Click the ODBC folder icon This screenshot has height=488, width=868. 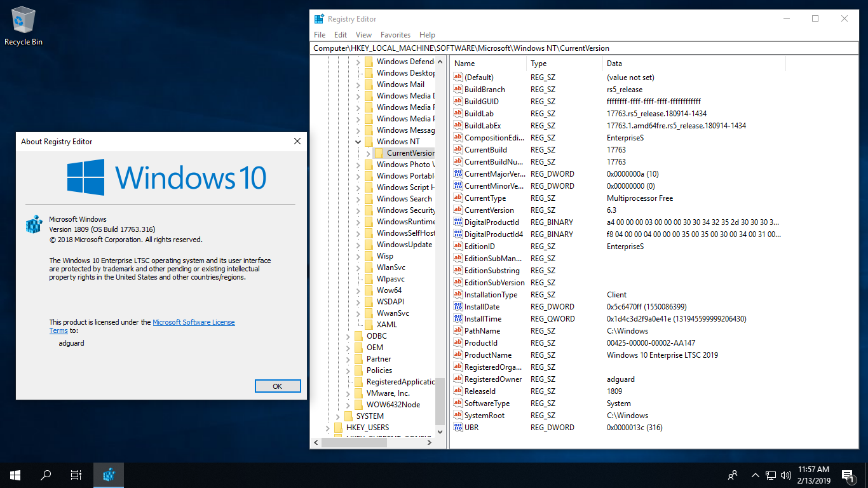coord(358,335)
